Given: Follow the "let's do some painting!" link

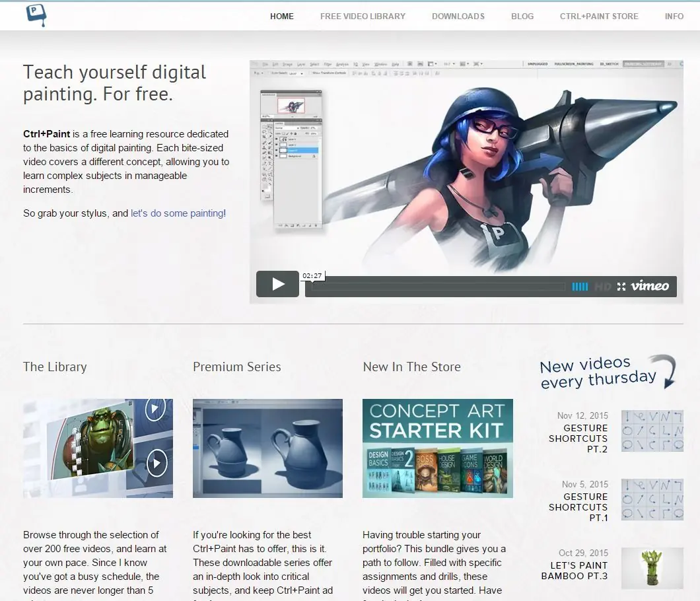Looking at the screenshot, I should 178,213.
